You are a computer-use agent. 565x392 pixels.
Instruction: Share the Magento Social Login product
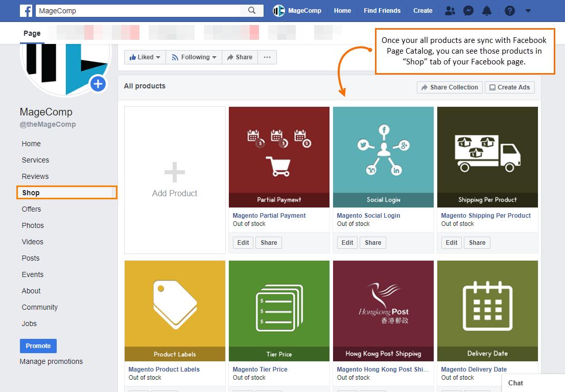(x=373, y=243)
